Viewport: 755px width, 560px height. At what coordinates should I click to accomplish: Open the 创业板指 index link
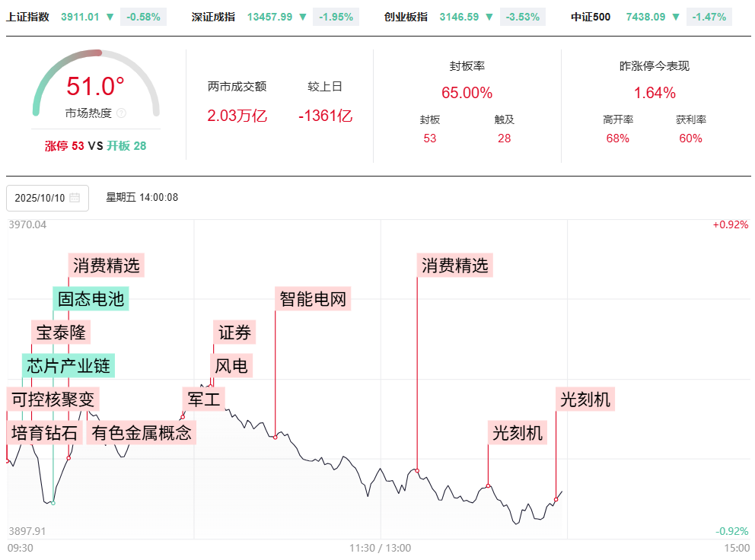tap(406, 17)
